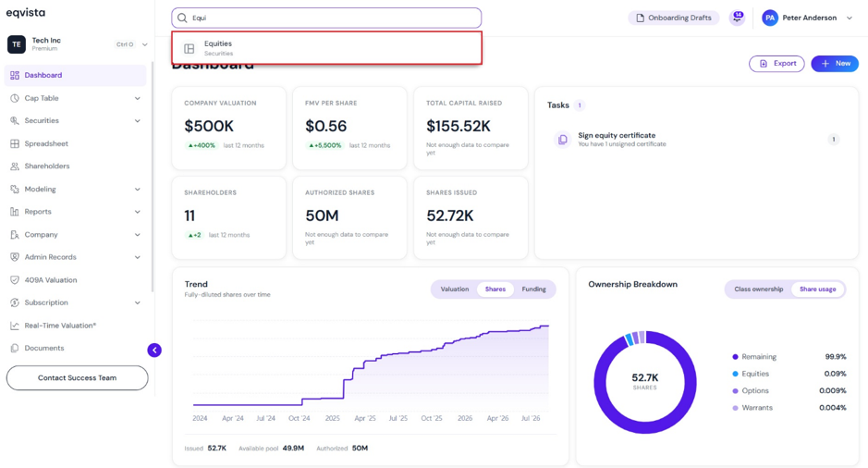Screen dimensions: 868x468
Task: Click the Dashboard sidebar icon
Action: 15,75
